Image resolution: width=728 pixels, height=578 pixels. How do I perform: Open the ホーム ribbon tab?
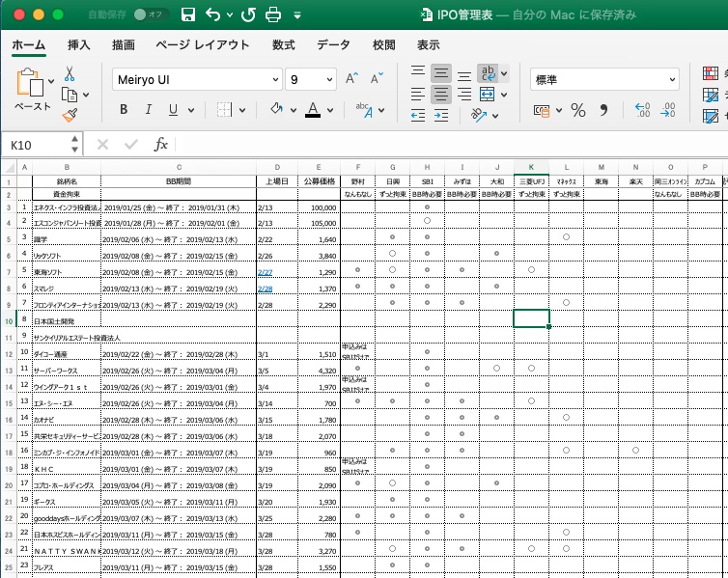pos(29,45)
